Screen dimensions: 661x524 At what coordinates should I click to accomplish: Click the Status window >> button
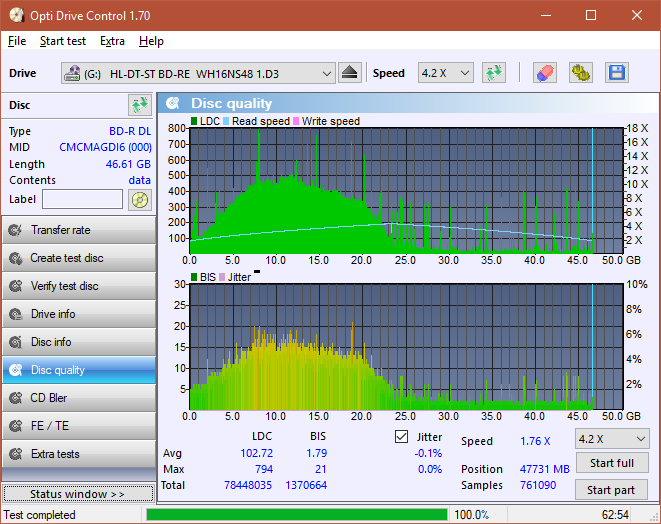point(78,494)
